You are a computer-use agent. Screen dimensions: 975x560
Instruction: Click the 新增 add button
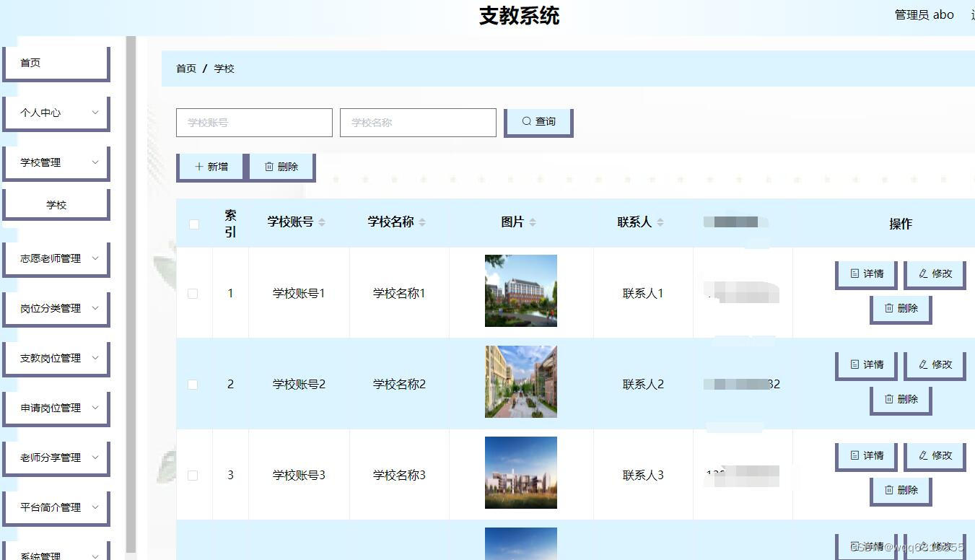pos(211,167)
